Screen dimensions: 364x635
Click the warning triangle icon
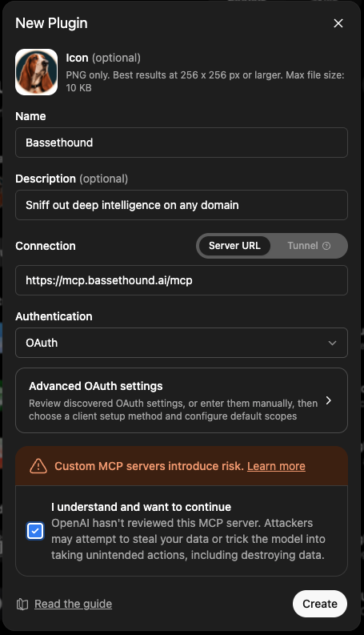tap(38, 466)
